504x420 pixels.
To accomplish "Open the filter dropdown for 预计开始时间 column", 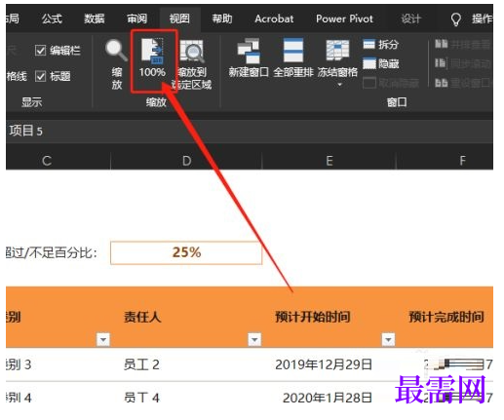I will click(x=388, y=339).
